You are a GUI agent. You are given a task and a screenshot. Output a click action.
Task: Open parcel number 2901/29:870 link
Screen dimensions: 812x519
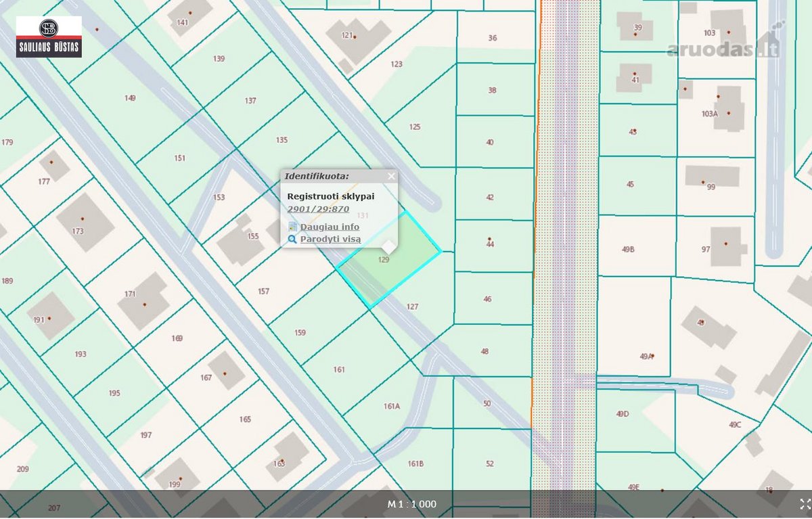click(319, 209)
